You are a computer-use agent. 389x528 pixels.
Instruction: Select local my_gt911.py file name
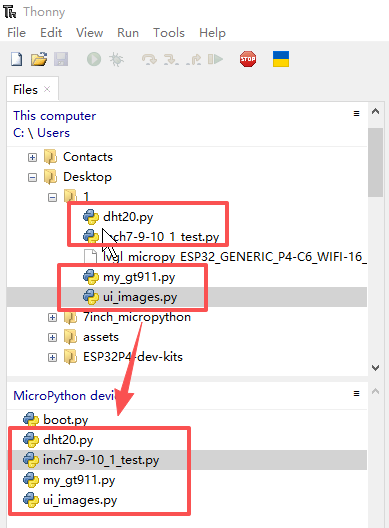pyautogui.click(x=139, y=277)
